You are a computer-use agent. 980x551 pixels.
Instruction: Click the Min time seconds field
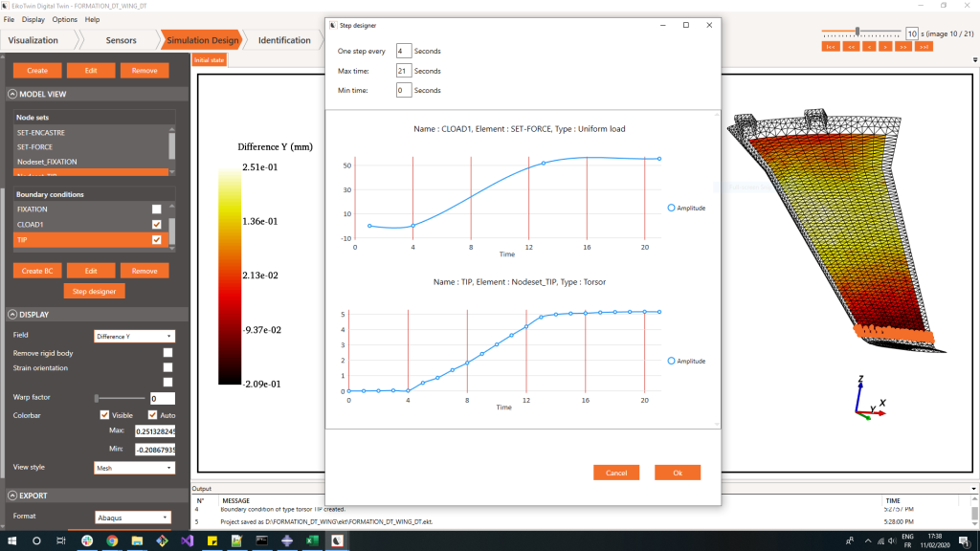[x=404, y=90]
